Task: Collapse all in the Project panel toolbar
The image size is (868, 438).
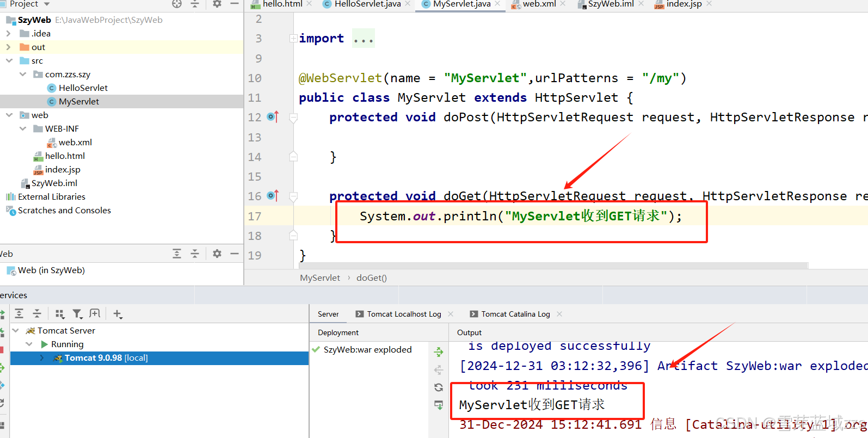Action: pos(195,4)
